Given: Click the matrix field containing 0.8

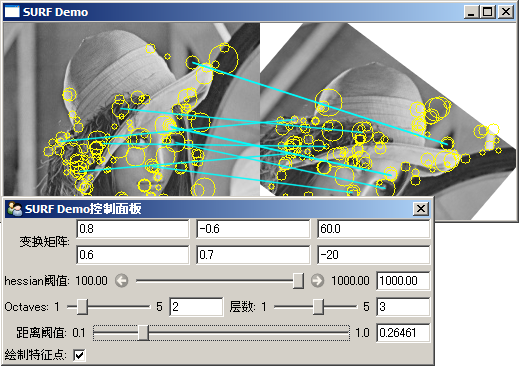Looking at the screenshot, I should tap(133, 229).
